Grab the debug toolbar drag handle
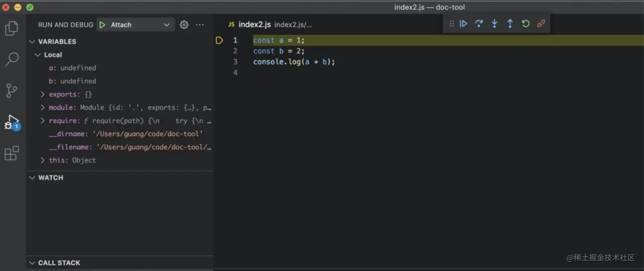 (x=451, y=24)
